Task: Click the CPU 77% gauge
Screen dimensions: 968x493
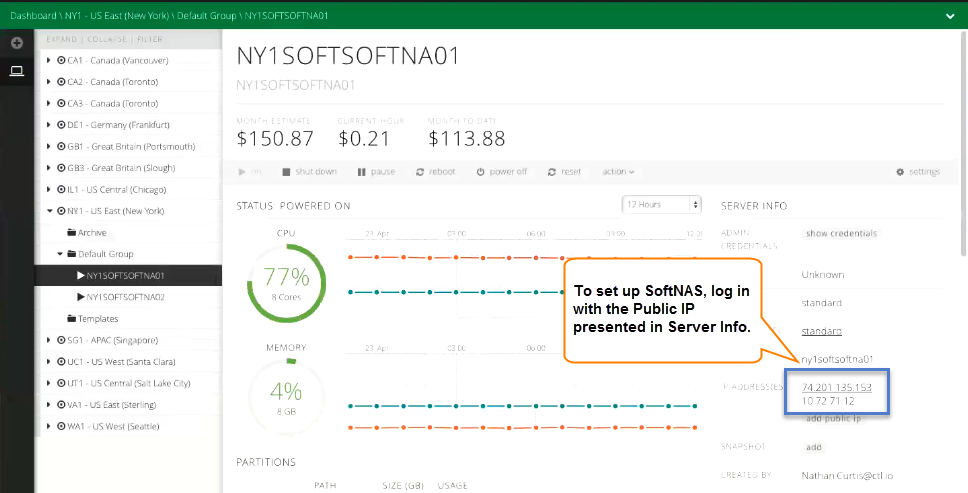Action: (x=286, y=284)
